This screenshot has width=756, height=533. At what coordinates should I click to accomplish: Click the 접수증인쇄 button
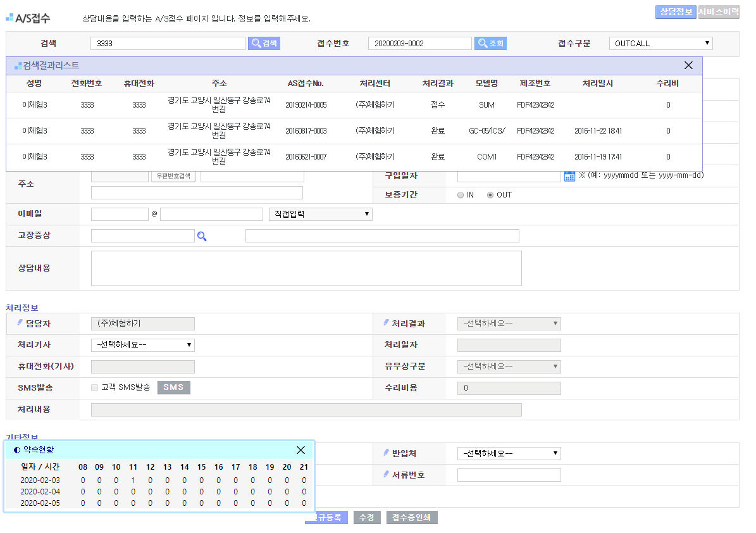412,518
